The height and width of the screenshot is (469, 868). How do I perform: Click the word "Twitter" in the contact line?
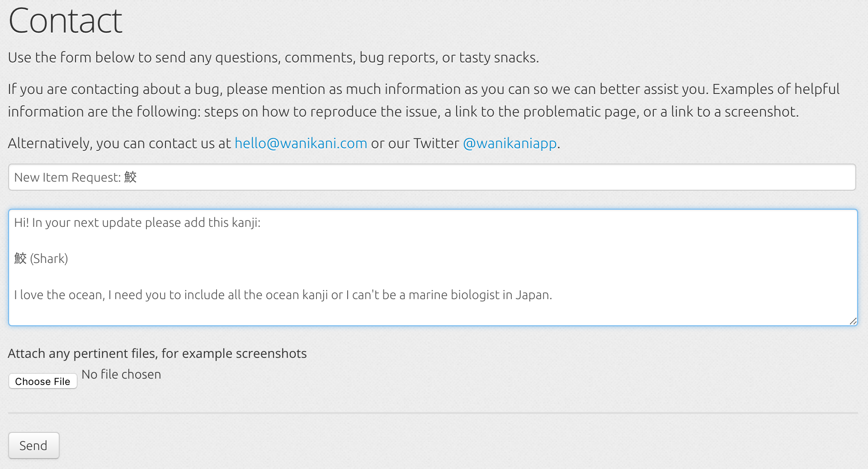436,143
